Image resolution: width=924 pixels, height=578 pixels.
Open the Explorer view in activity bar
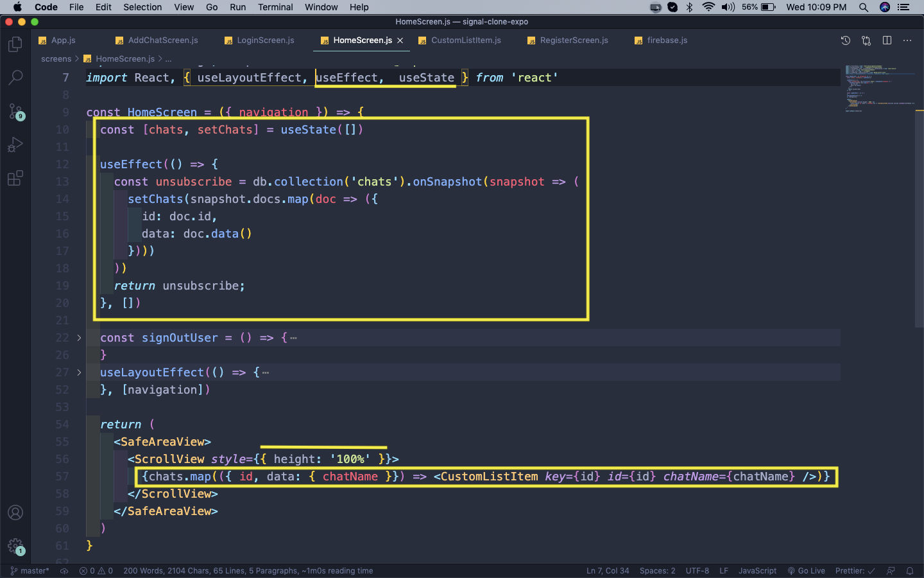click(15, 44)
